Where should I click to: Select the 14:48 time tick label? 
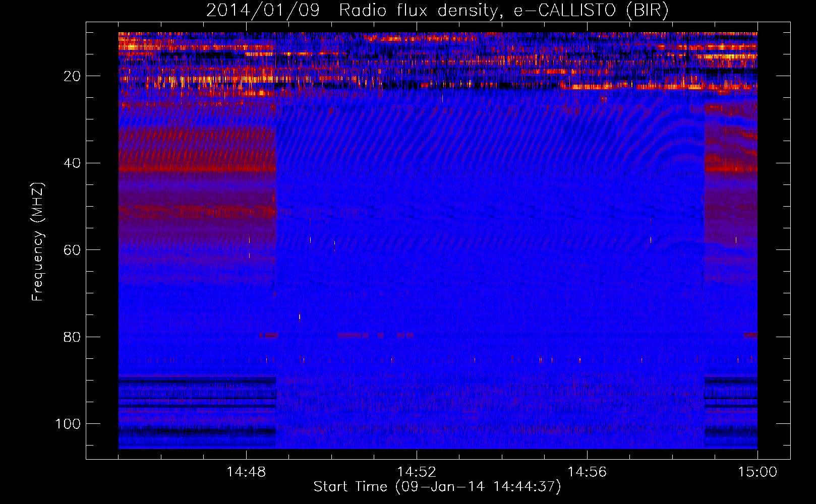coord(246,472)
